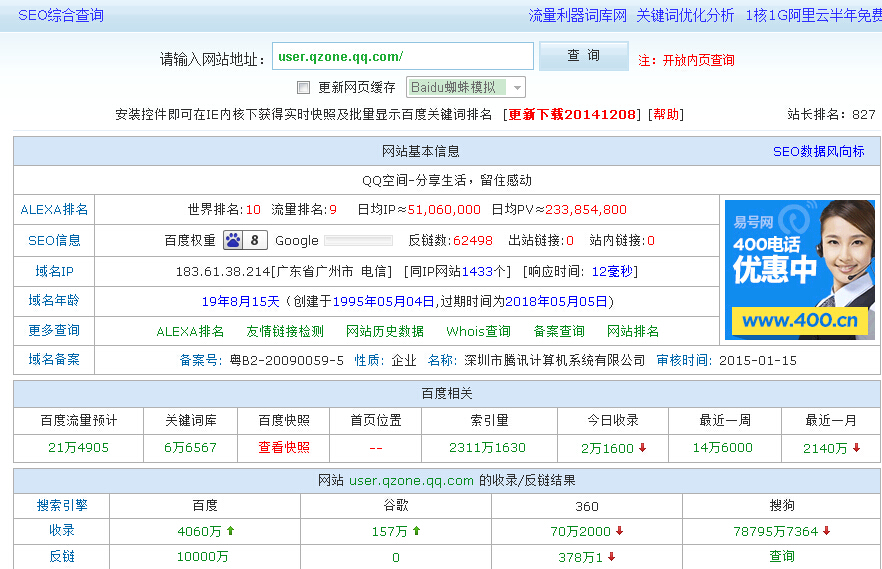Click the green up arrow beside 157万
882x569 pixels.
click(x=417, y=531)
